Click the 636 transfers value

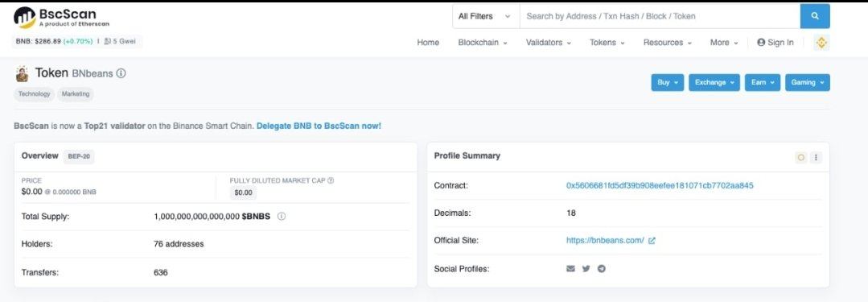tap(161, 272)
